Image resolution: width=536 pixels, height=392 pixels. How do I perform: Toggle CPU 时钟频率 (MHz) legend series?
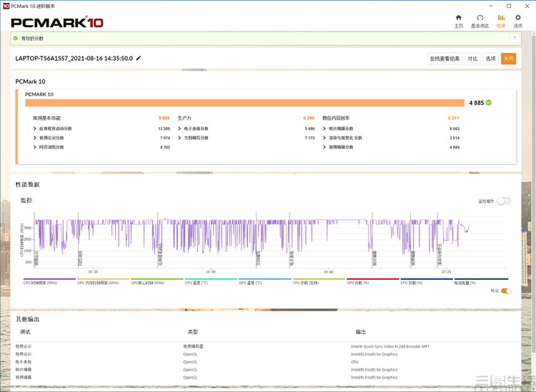49,281
